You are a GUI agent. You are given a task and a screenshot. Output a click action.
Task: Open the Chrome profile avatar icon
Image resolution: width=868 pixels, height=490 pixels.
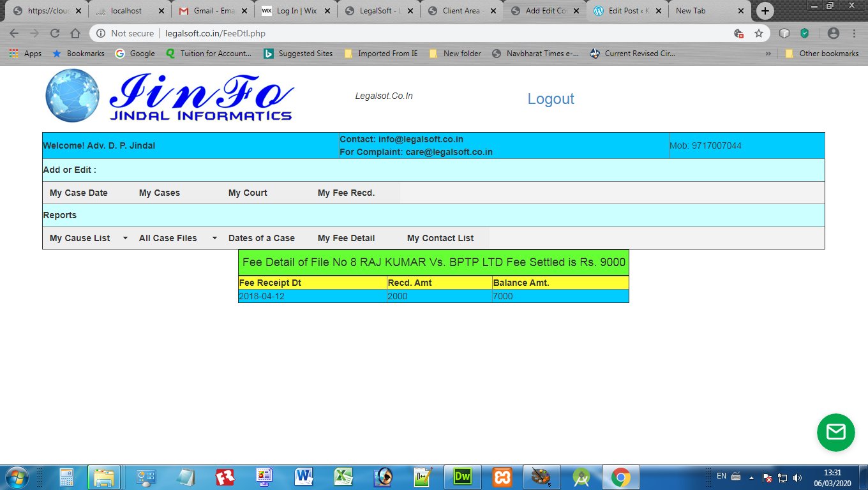point(833,33)
